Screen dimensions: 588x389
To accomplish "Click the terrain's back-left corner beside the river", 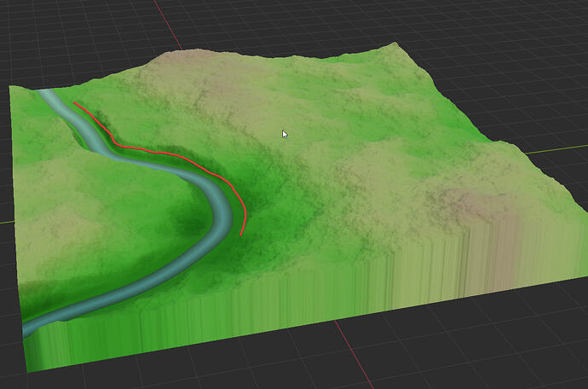I will coord(12,88).
